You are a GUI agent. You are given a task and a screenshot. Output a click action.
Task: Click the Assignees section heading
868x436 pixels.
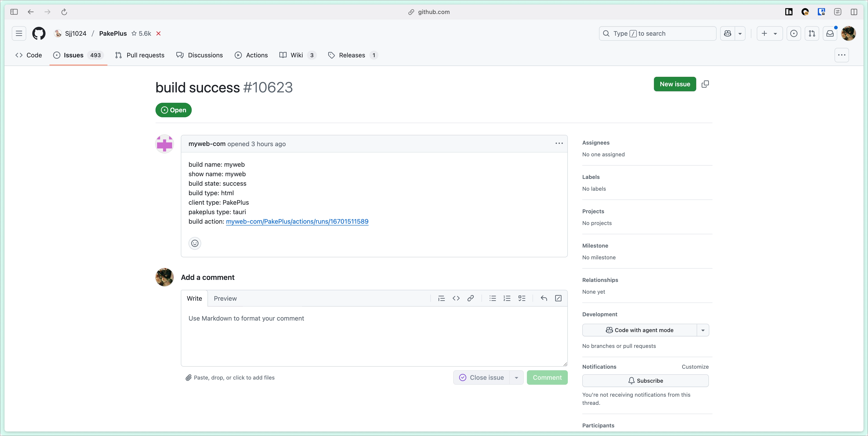pos(596,142)
